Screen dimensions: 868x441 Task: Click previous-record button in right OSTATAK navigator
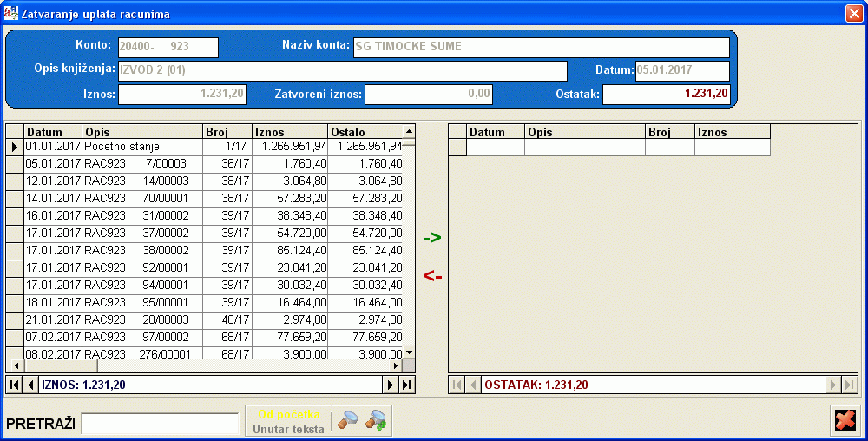pyautogui.click(x=473, y=385)
